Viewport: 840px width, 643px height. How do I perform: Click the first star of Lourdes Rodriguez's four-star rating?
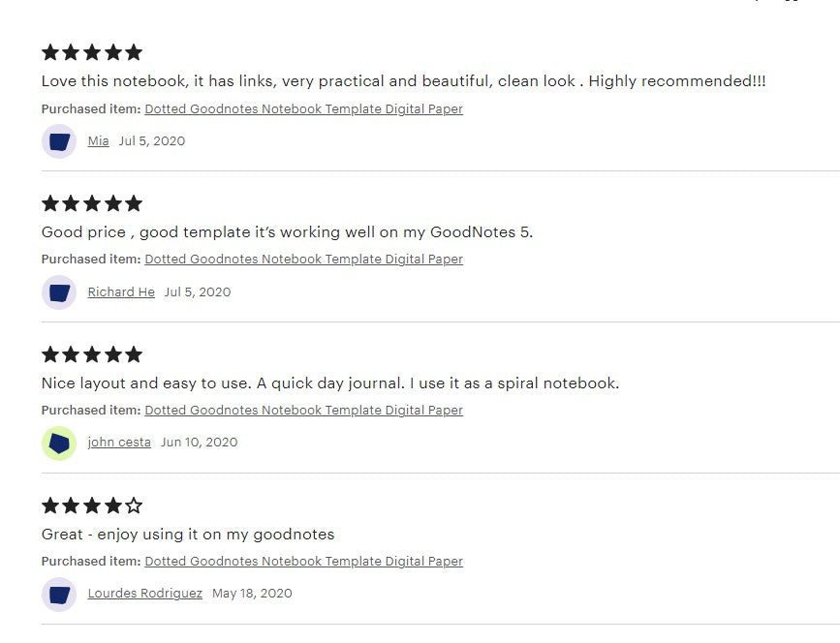(x=50, y=505)
